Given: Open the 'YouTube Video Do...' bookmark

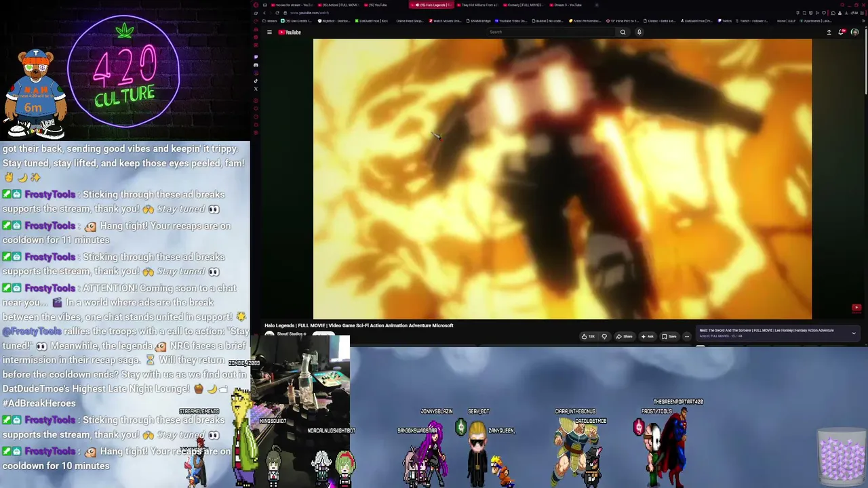Looking at the screenshot, I should click(x=511, y=21).
